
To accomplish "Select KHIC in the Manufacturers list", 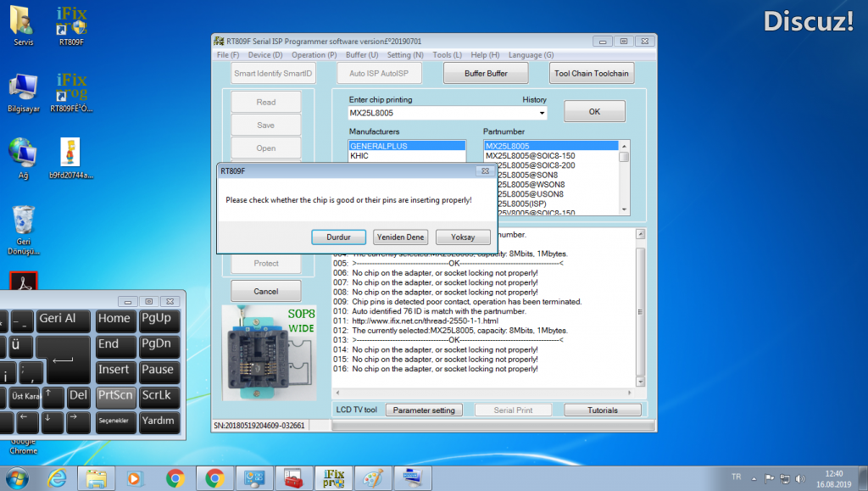I will [359, 156].
